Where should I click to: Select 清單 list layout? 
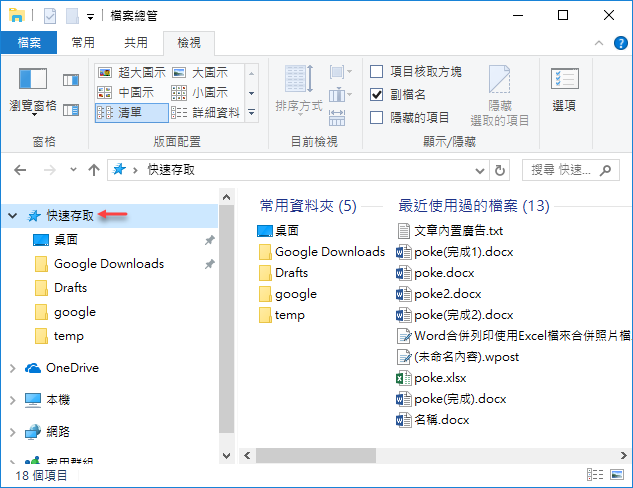[132, 113]
